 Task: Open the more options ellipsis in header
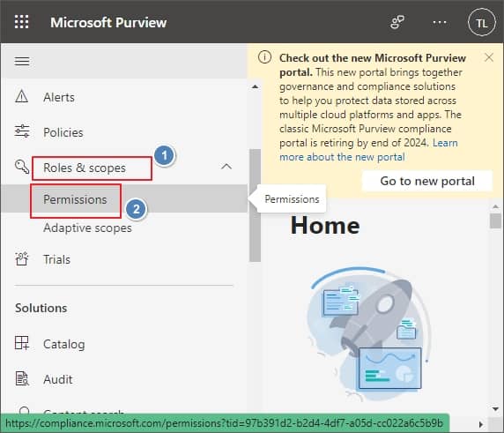(x=440, y=22)
